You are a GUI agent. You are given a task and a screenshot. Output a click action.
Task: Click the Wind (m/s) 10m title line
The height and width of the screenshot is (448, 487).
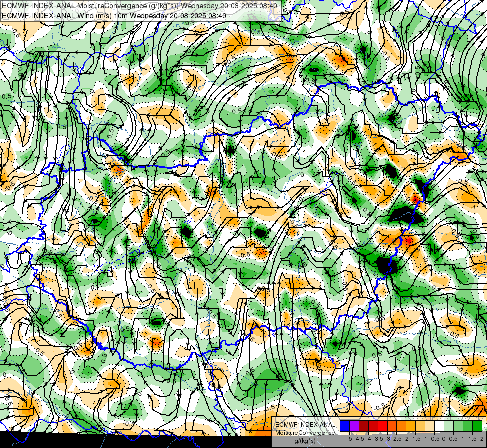coord(114,15)
